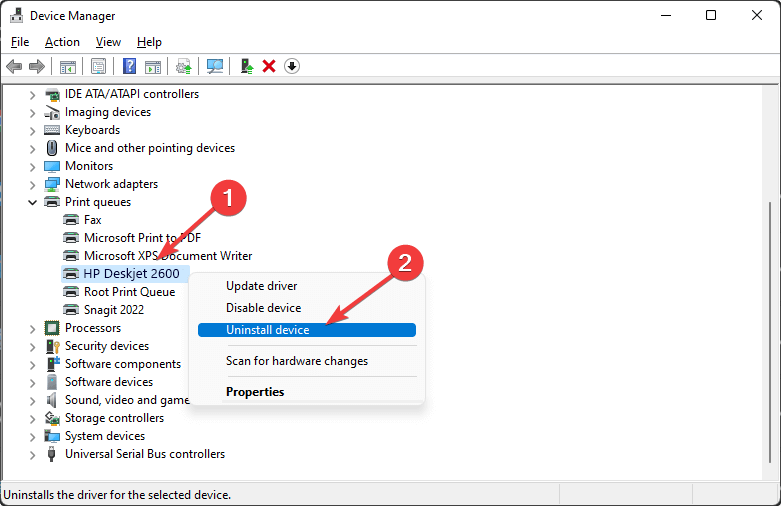The image size is (781, 506).
Task: Click the Universal Serial Bus controllers plug icon
Action: (51, 454)
